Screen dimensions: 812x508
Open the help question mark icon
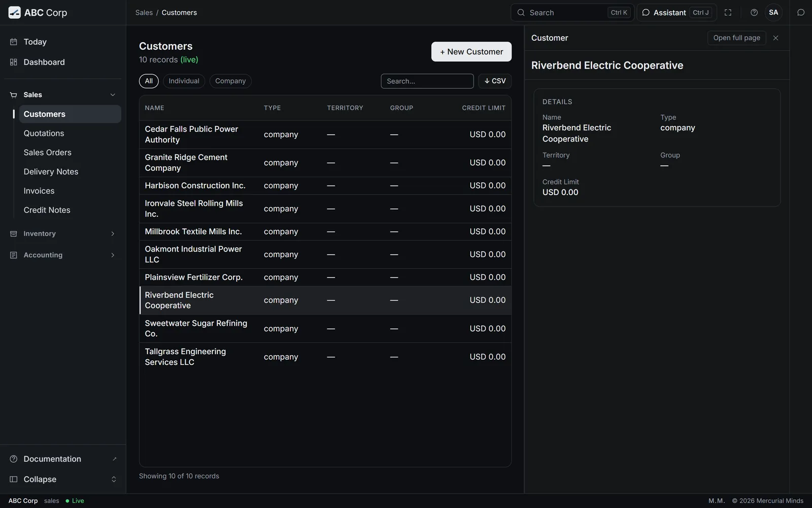pos(754,13)
